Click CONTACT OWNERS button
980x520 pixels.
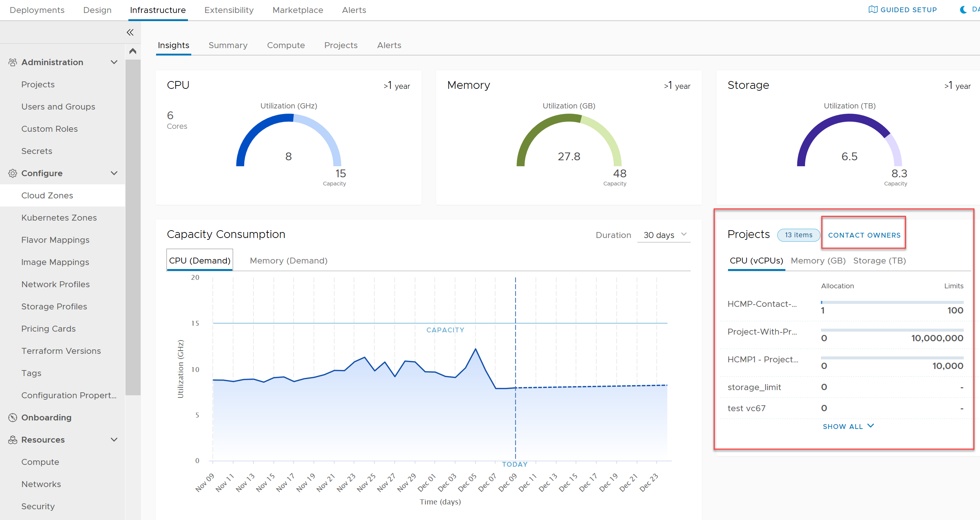(864, 235)
